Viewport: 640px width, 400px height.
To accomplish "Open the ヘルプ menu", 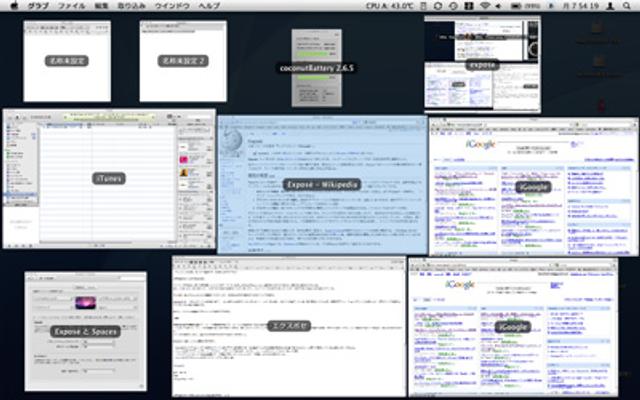I will [209, 6].
